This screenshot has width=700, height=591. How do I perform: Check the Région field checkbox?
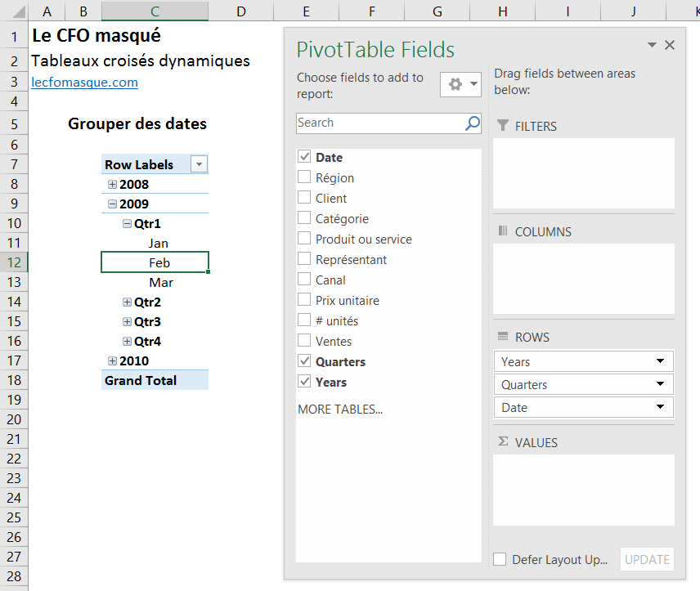tap(305, 177)
